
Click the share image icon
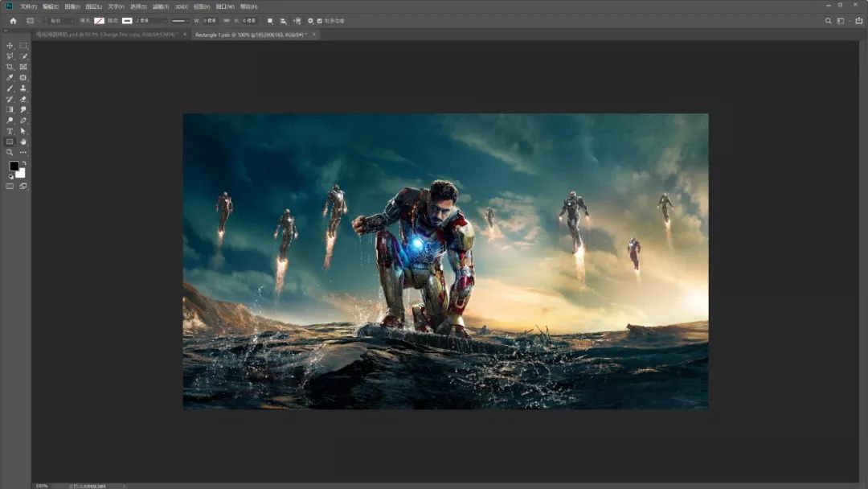(x=859, y=21)
